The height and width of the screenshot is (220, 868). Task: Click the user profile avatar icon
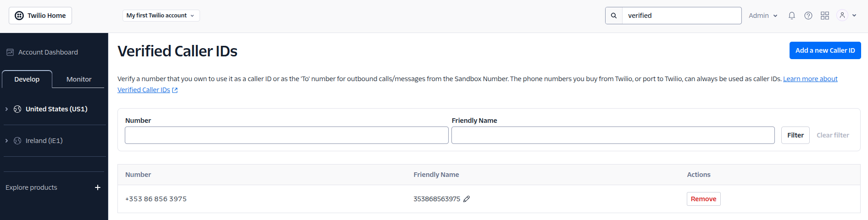[x=842, y=15]
